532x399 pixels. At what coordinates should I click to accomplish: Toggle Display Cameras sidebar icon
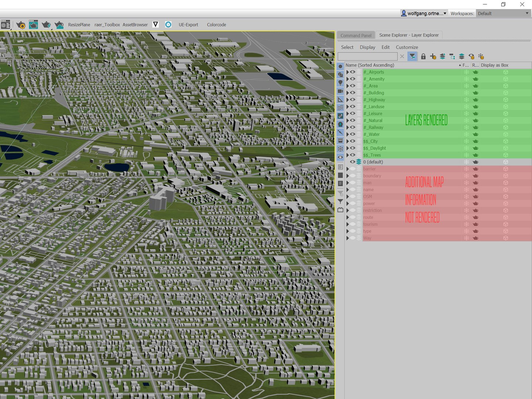pyautogui.click(x=340, y=91)
